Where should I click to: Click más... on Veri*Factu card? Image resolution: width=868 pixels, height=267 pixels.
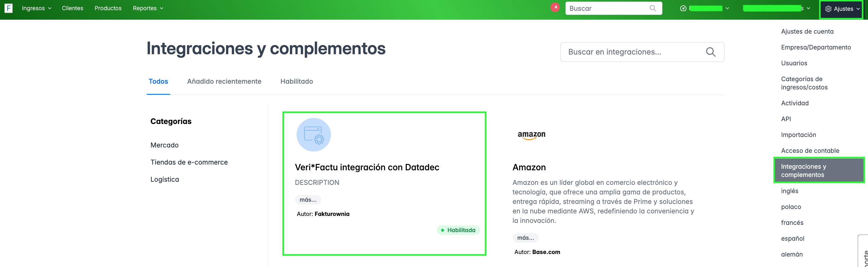308,199
